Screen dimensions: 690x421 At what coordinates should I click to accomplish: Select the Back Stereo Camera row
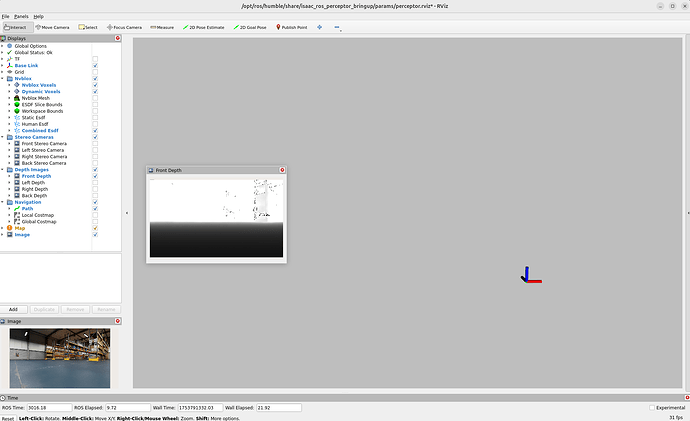[46, 163]
